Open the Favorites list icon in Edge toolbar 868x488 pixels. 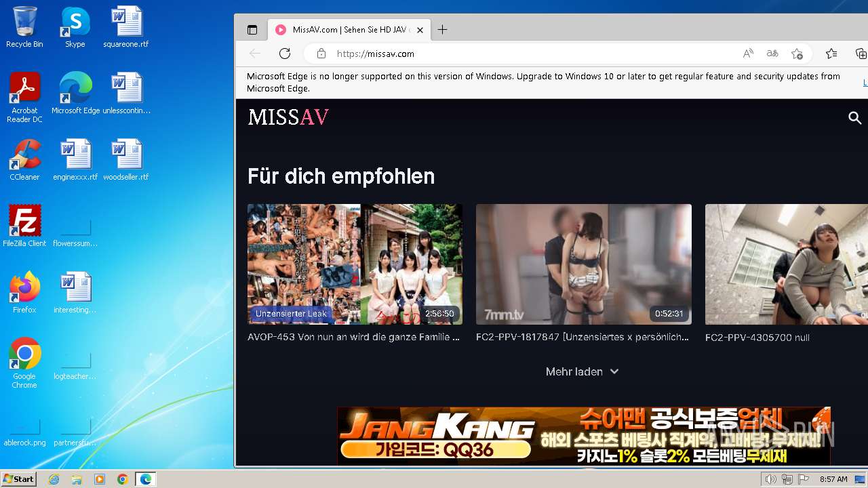(831, 54)
